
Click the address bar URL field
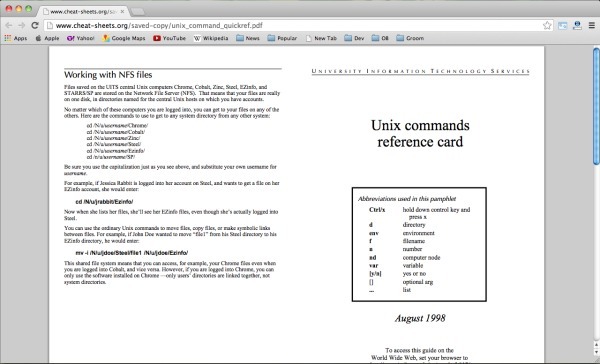click(x=295, y=26)
